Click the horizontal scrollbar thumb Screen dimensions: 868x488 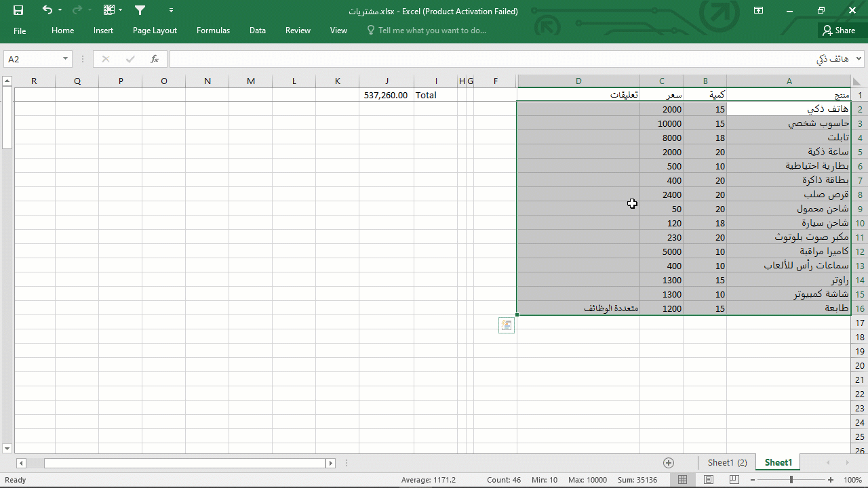point(185,464)
